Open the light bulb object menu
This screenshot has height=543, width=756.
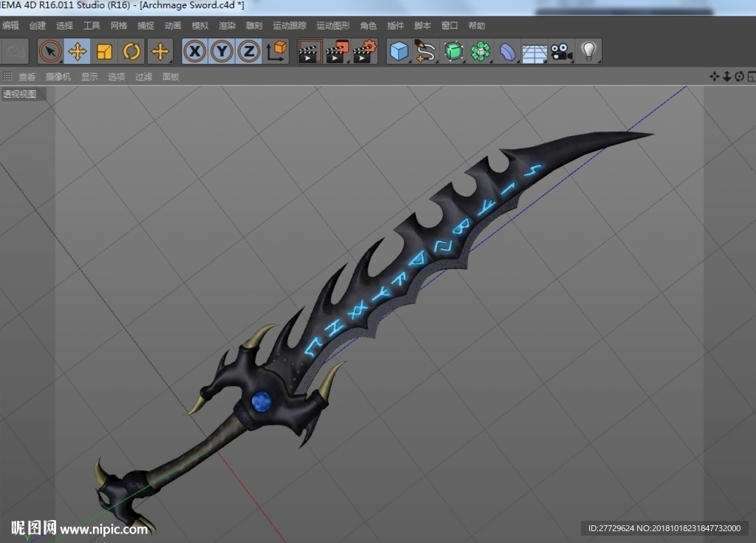[x=588, y=51]
